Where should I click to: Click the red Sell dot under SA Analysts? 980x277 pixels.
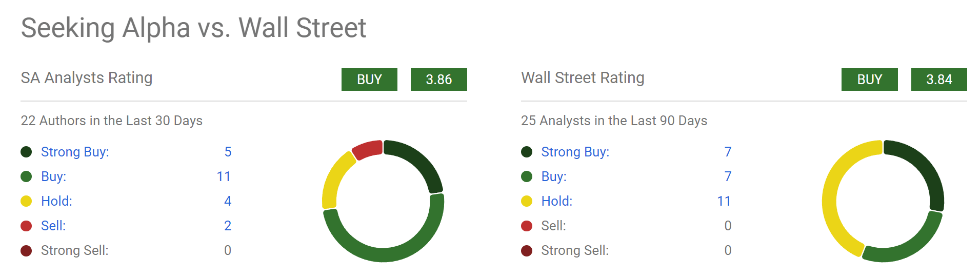tap(26, 226)
